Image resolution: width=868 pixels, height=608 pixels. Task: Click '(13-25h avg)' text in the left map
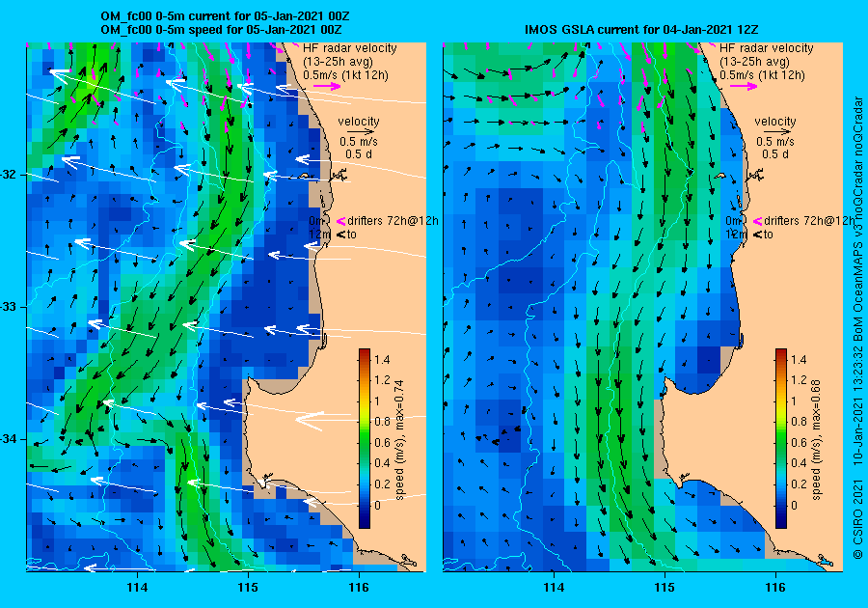tap(338, 62)
